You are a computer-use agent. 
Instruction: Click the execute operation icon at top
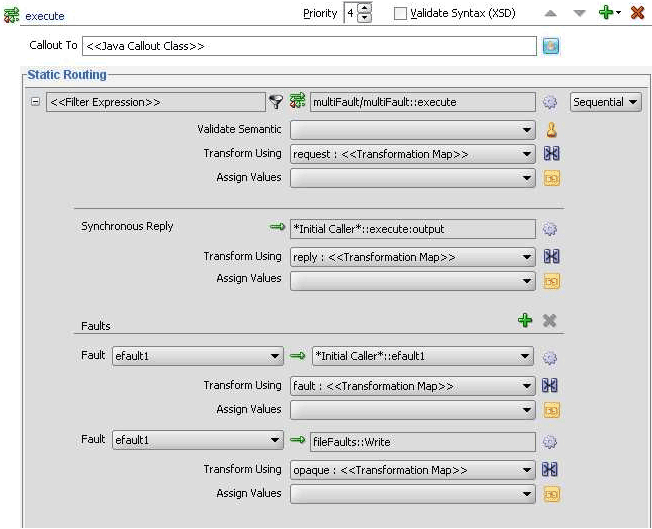(x=11, y=15)
